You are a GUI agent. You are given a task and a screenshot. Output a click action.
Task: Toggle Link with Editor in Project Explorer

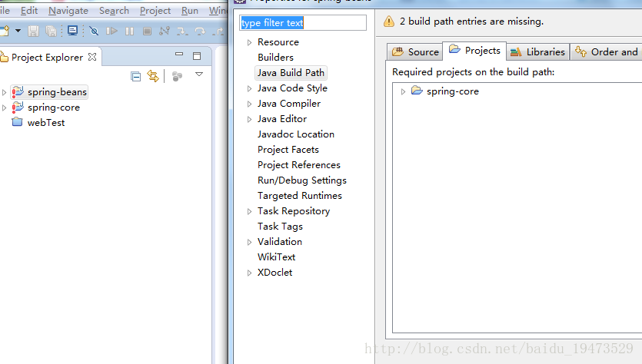coord(153,76)
